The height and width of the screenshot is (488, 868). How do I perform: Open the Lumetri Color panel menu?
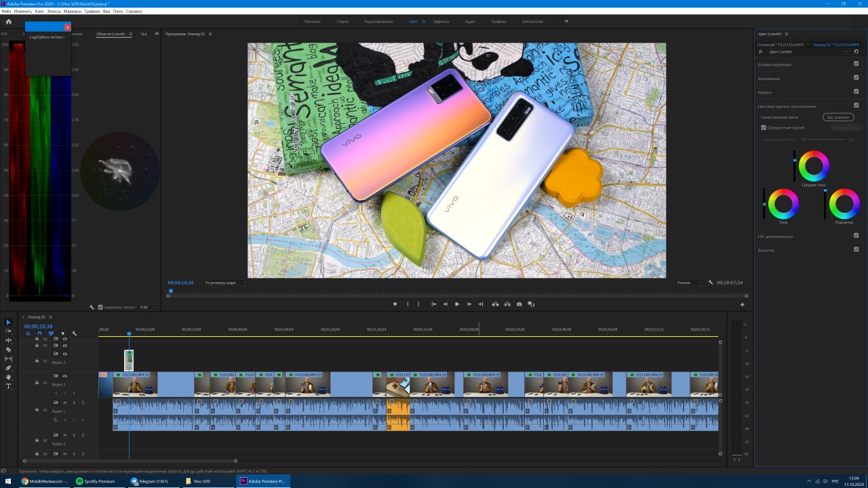click(x=787, y=33)
